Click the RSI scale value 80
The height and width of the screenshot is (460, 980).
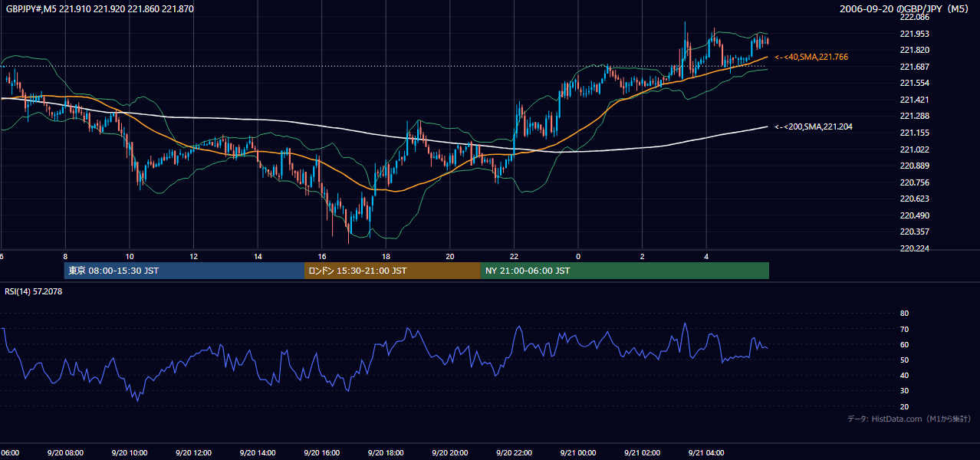click(x=904, y=314)
